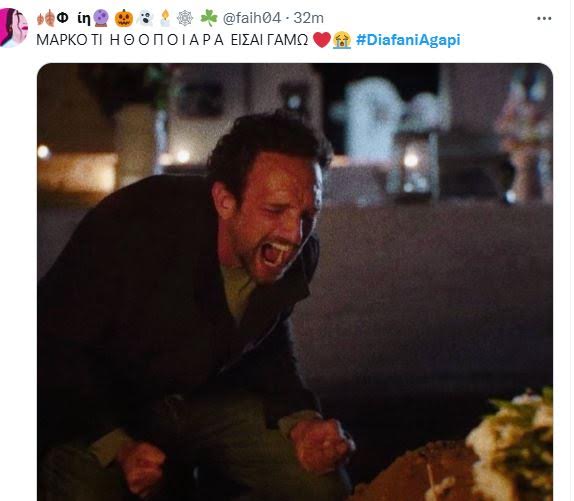Click the @faih04 handle
The width and height of the screenshot is (574, 501).
(x=252, y=18)
